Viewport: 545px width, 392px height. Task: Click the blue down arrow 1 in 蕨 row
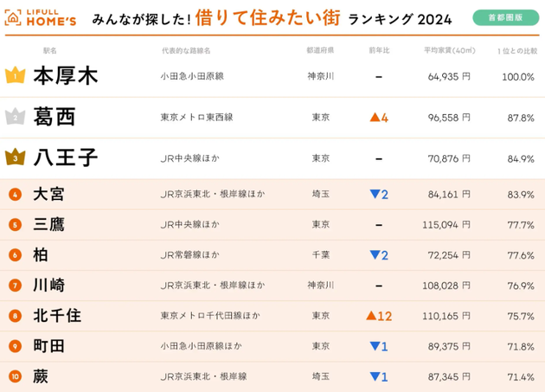pos(379,376)
